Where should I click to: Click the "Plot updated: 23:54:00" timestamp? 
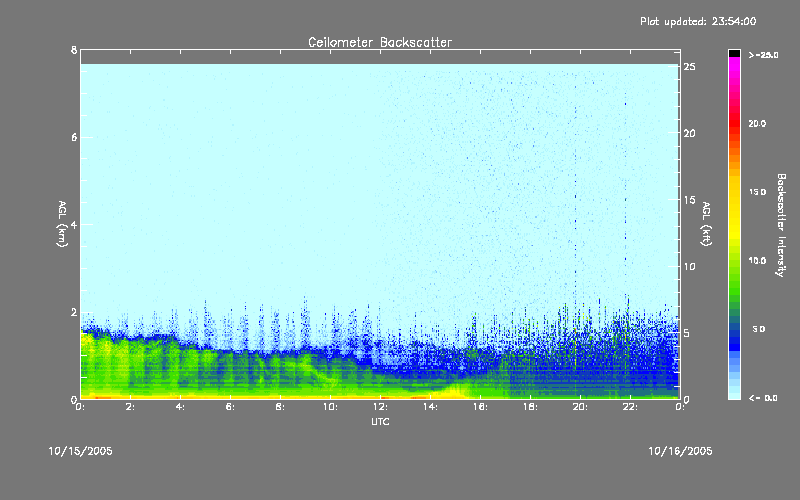click(x=698, y=21)
